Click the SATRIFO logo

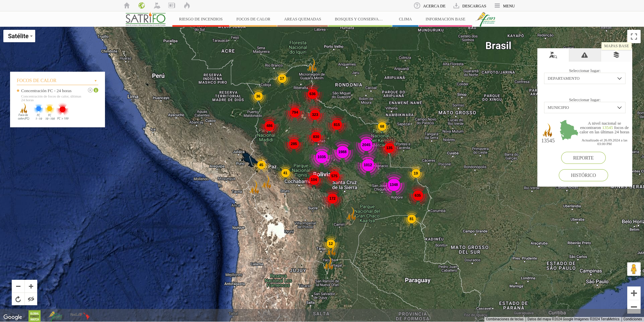pos(146,19)
